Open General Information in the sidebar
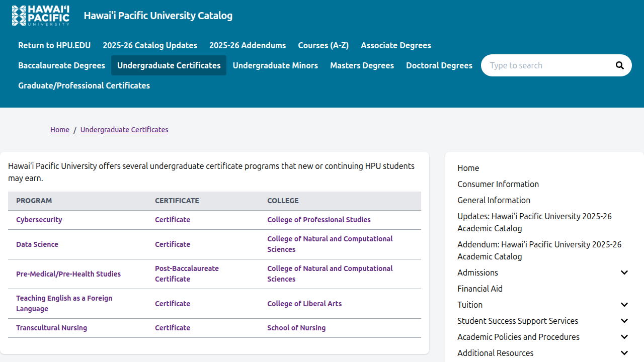The image size is (644, 362). [494, 200]
